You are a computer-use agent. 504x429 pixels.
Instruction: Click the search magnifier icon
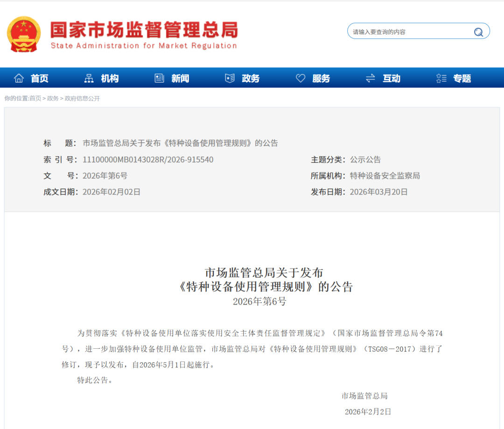478,32
